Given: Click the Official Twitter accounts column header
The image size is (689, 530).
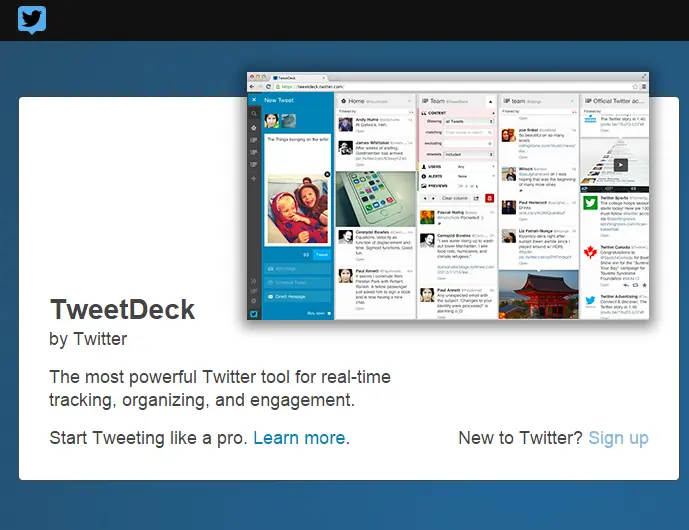Looking at the screenshot, I should [x=614, y=101].
